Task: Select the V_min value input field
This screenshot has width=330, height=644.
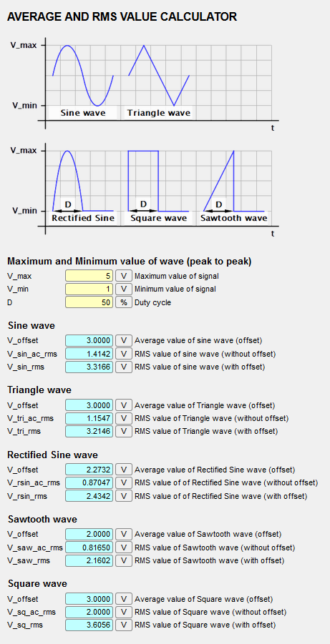Action: click(x=89, y=289)
